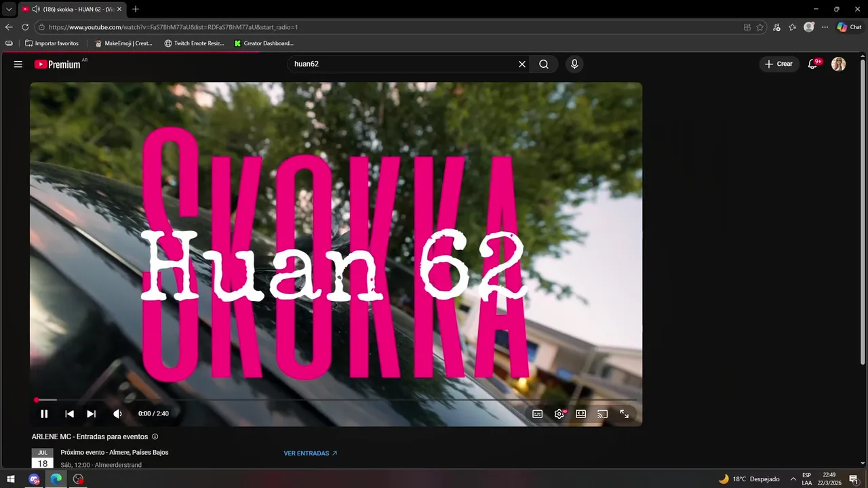Open browser apps/extensions icon in address bar
This screenshot has width=868, height=488.
tap(747, 27)
